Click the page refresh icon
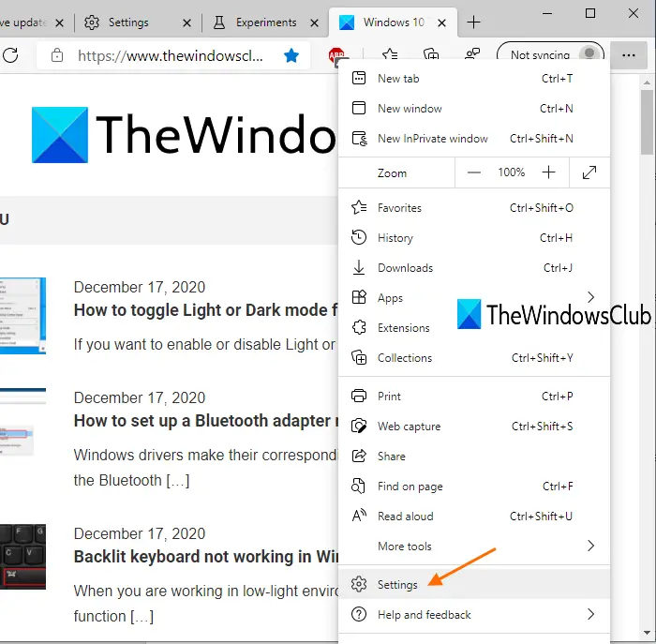 click(11, 55)
